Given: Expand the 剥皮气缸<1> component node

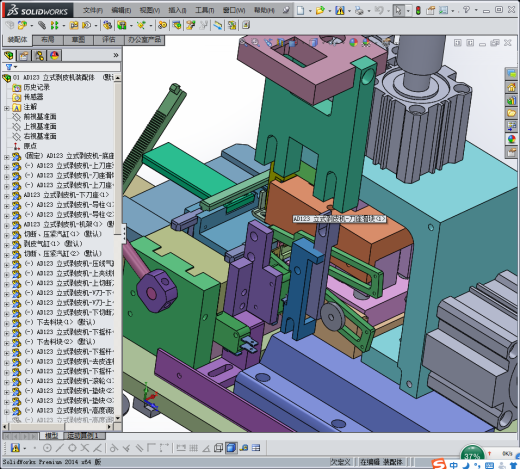Looking at the screenshot, I should [x=6, y=245].
